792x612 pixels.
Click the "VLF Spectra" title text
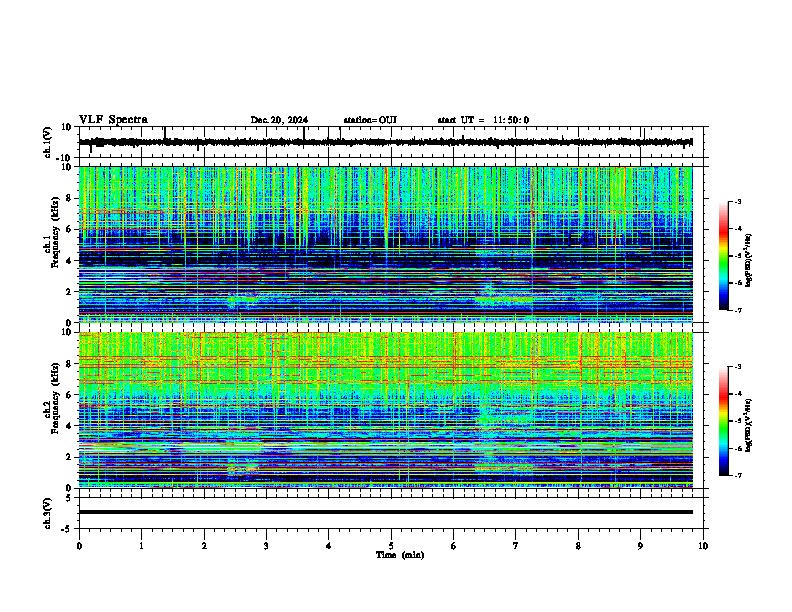(x=113, y=120)
